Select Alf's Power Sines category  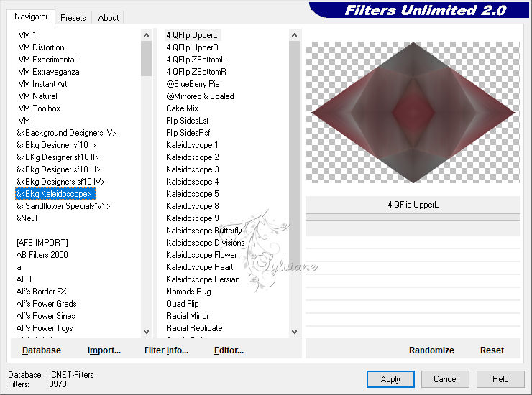coord(46,316)
